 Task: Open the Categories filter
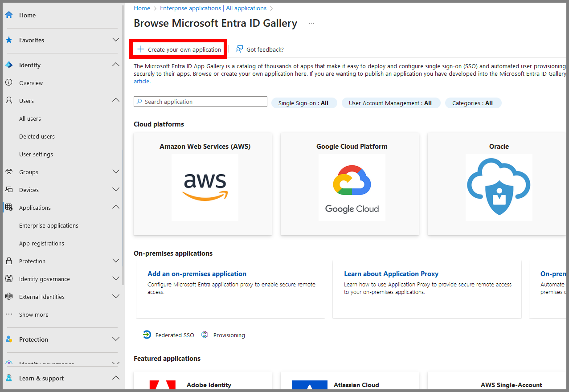pyautogui.click(x=473, y=103)
